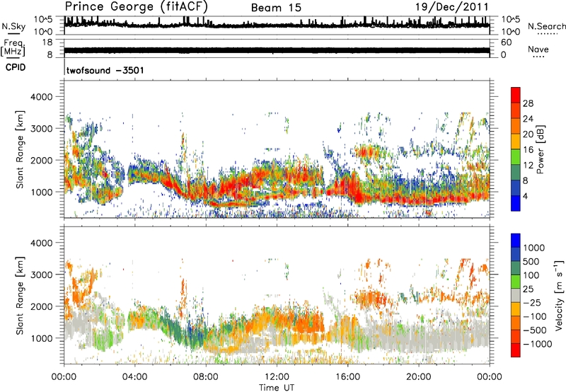566x392 pixels.
Task: Click the "1000" tick on the Velocity color bar
Action: pyautogui.click(x=534, y=248)
